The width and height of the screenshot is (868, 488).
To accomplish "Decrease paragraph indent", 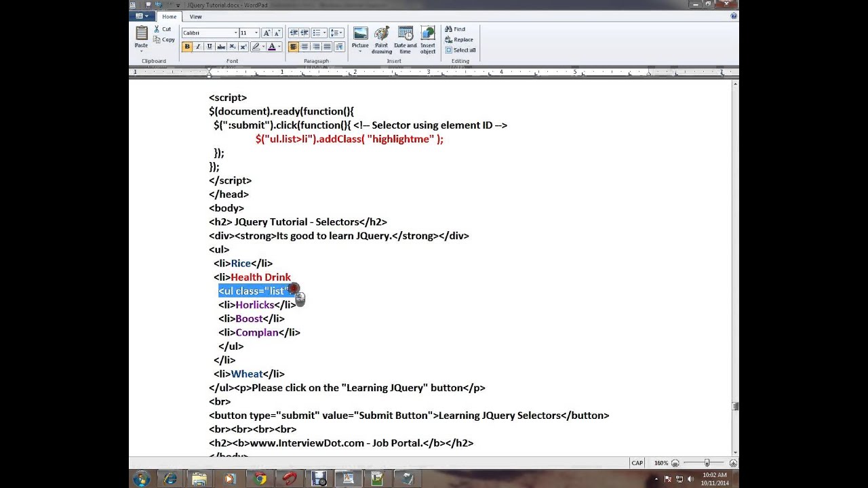I will click(293, 33).
